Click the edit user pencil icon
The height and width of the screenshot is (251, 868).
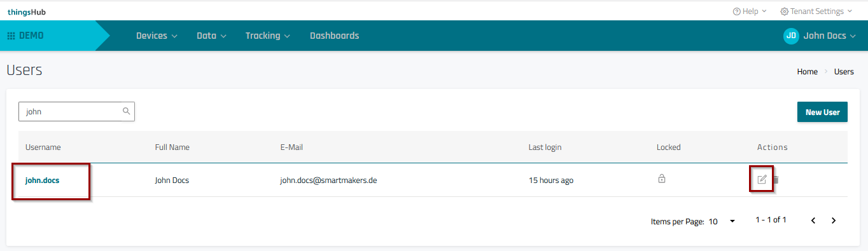pos(762,180)
